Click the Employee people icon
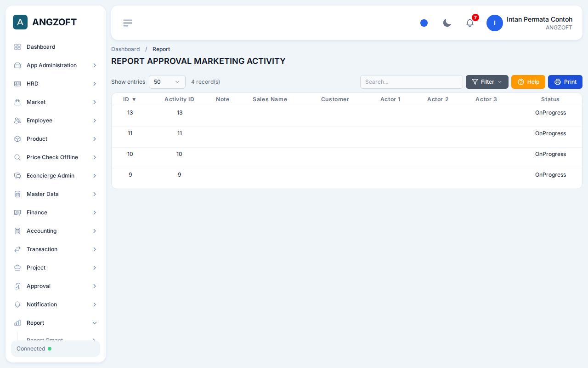 (17, 121)
